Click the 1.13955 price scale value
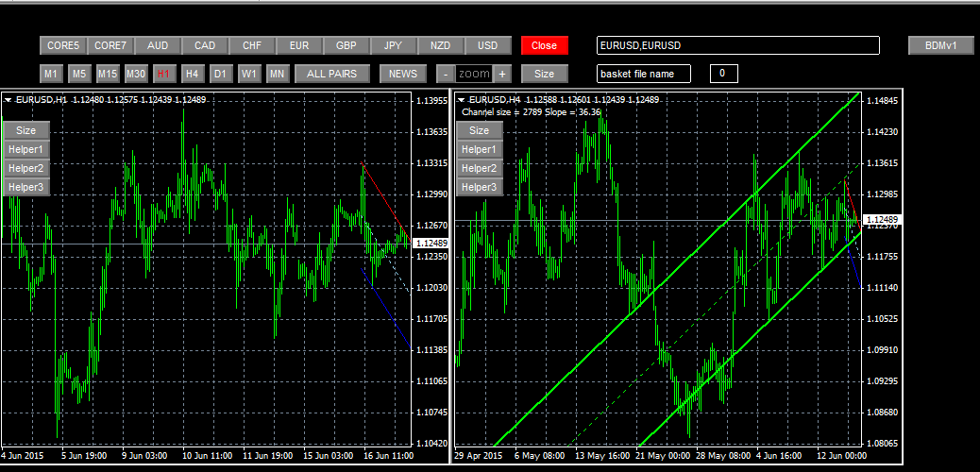The image size is (980, 472). [x=431, y=100]
